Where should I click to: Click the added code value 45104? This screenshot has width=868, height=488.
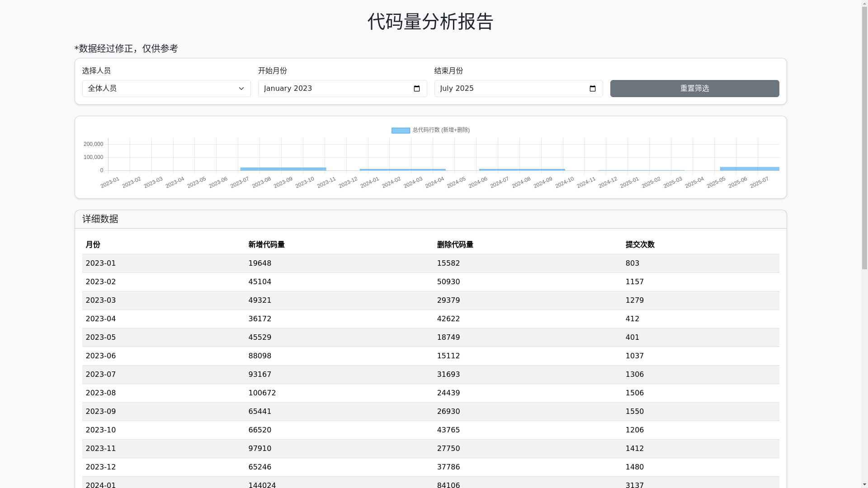[259, 282]
